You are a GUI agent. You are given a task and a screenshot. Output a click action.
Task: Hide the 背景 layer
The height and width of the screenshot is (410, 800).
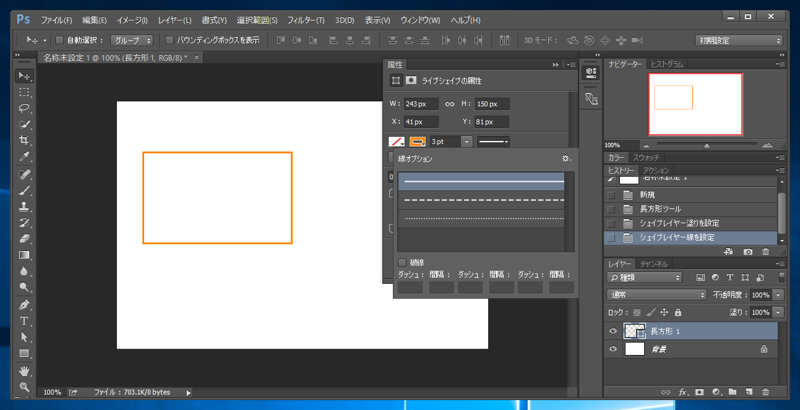coord(613,349)
